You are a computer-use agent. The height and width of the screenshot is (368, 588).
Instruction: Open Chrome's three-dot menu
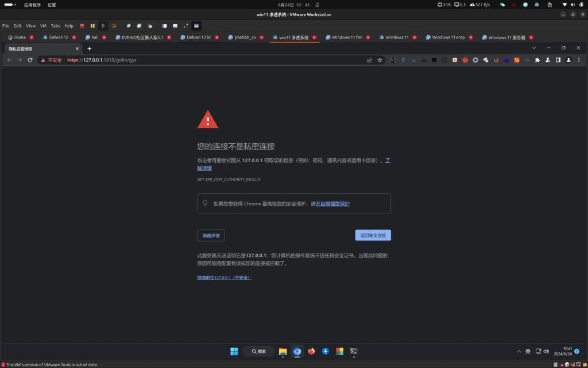[579, 60]
